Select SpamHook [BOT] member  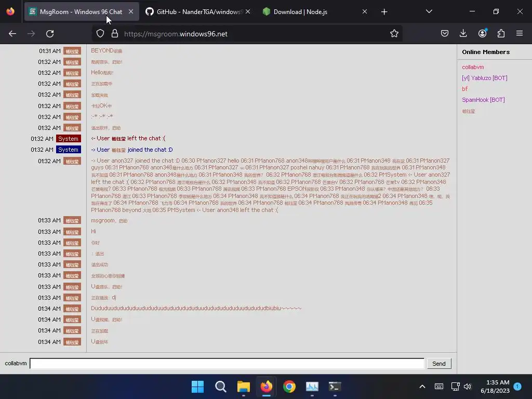click(483, 100)
